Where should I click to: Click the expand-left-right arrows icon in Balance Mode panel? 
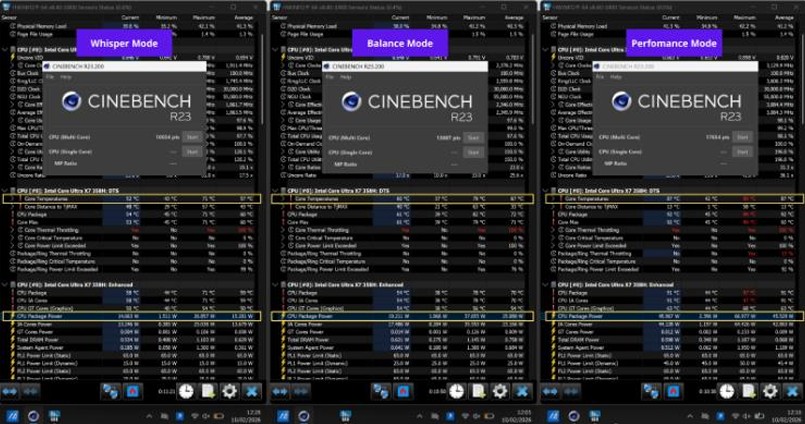[x=280, y=392]
